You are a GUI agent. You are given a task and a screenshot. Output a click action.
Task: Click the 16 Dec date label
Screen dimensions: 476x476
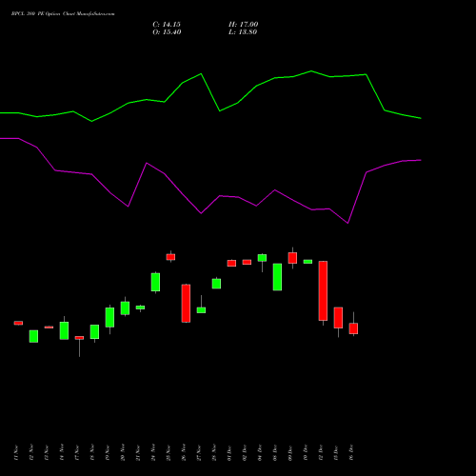pyautogui.click(x=351, y=453)
